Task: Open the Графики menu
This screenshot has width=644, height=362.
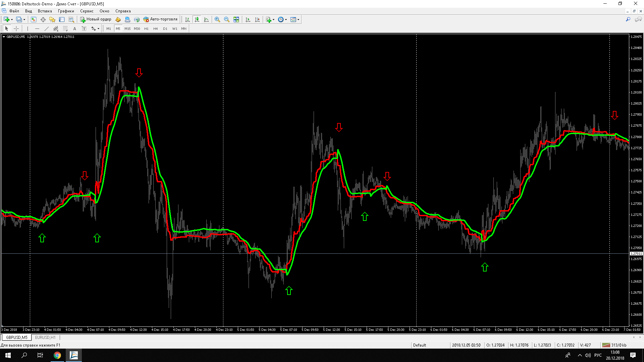Action: 66,11
